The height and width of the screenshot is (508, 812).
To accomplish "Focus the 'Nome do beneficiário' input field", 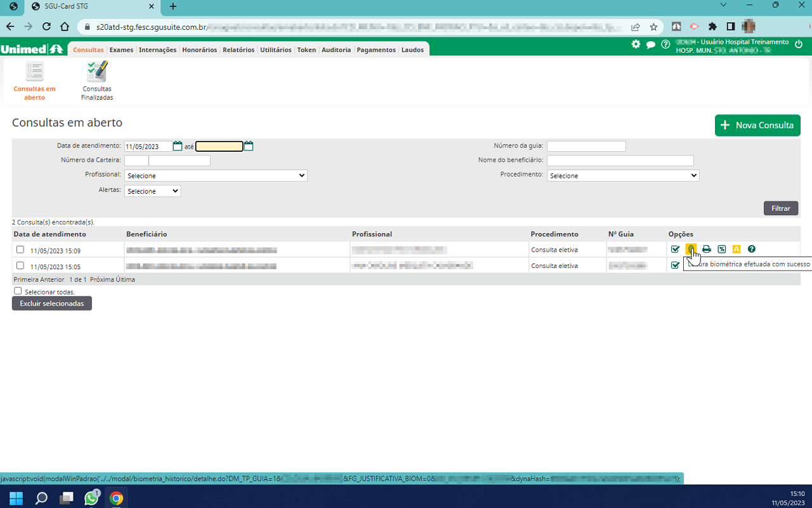I will 620,161.
